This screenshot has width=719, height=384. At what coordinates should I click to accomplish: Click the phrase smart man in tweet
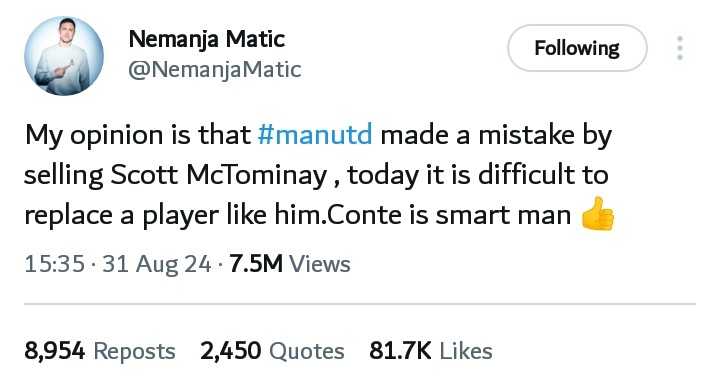(x=503, y=215)
